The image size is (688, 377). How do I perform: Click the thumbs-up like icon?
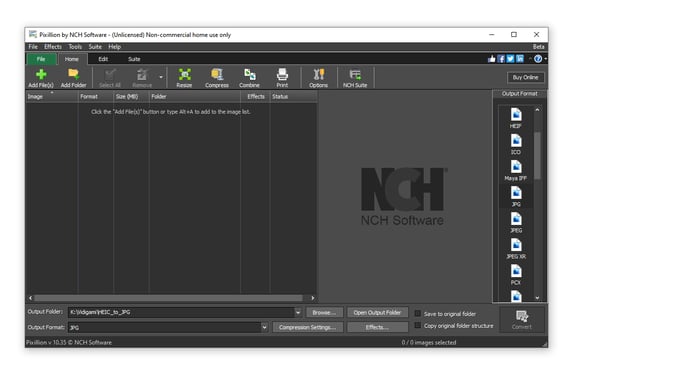491,59
